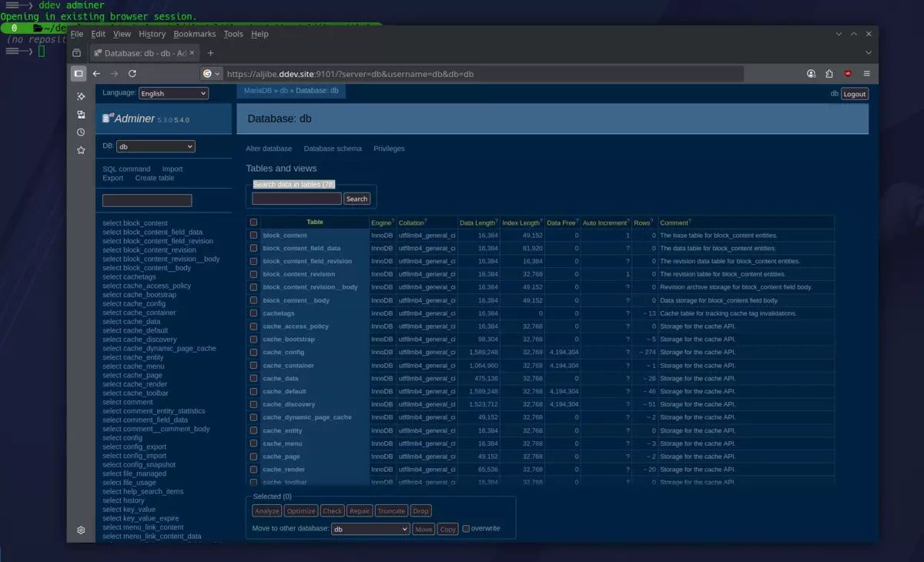This screenshot has width=924, height=562.
Task: Click the Repair button
Action: pyautogui.click(x=360, y=510)
